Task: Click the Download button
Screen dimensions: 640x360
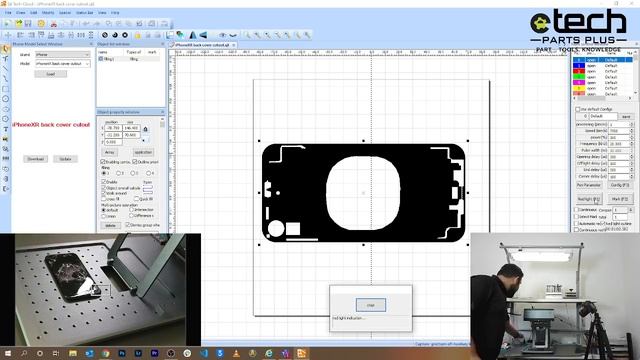Action: click(36, 159)
